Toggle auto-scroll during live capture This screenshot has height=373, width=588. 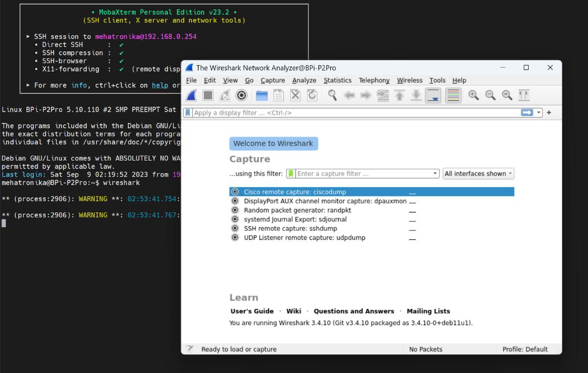coord(433,95)
